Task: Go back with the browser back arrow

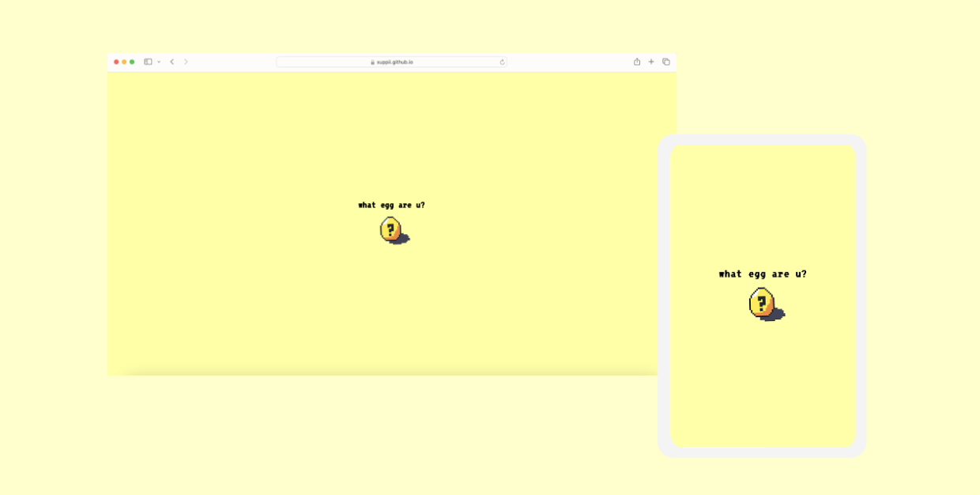Action: (x=171, y=62)
